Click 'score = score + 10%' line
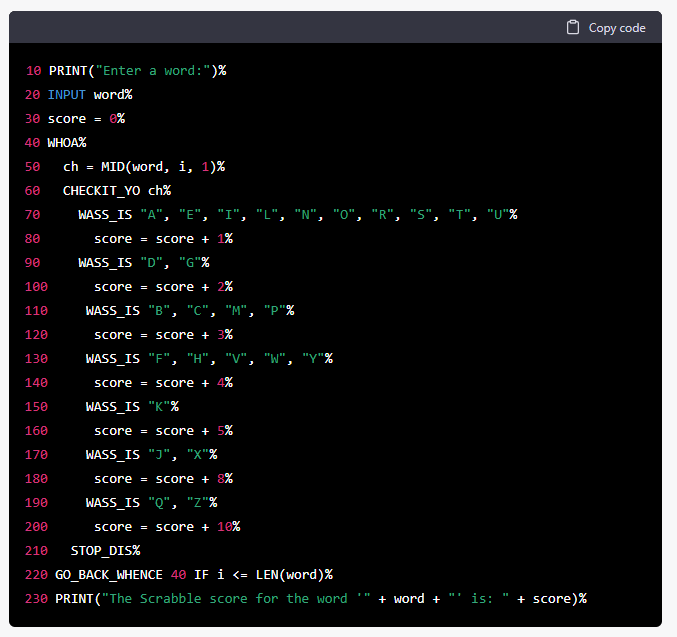Image resolution: width=677 pixels, height=637 pixels. pyautogui.click(x=168, y=526)
